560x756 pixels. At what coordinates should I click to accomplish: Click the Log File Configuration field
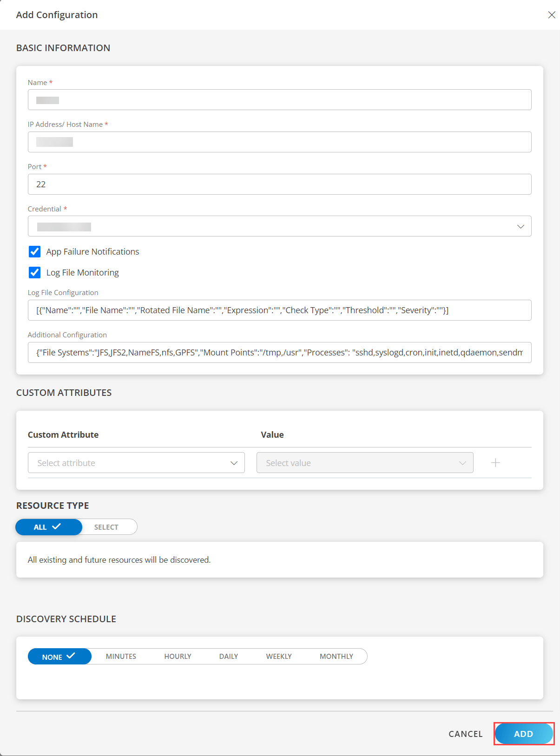coord(279,310)
